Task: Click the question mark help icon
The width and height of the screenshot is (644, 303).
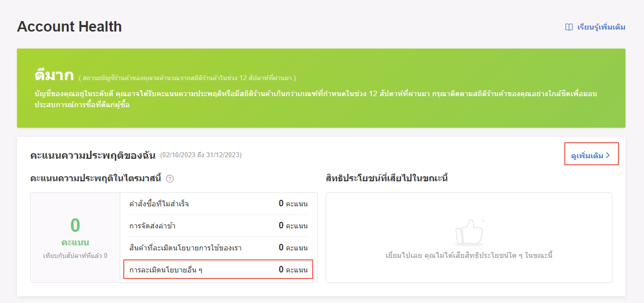Action: [170, 179]
